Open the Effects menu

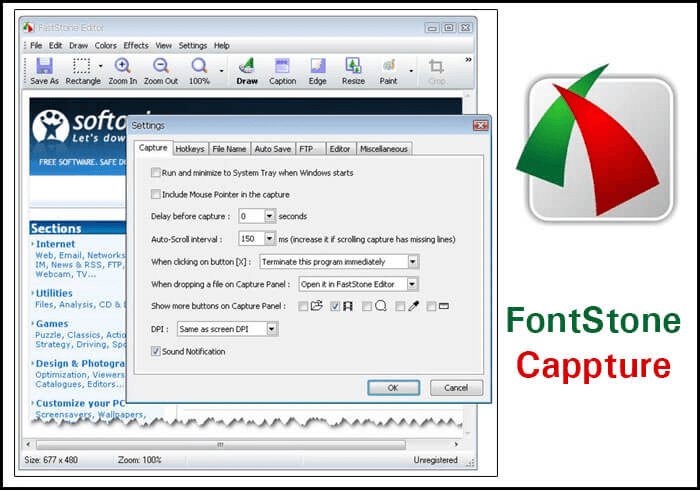[x=136, y=45]
